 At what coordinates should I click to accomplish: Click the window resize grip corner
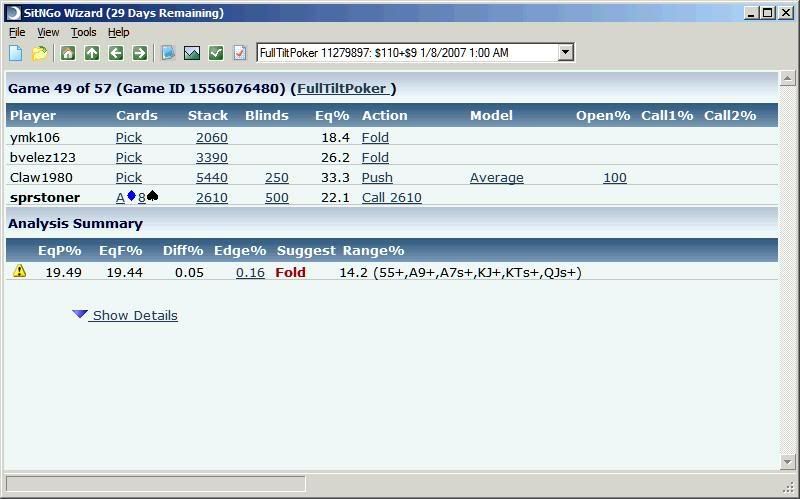pyautogui.click(x=788, y=486)
